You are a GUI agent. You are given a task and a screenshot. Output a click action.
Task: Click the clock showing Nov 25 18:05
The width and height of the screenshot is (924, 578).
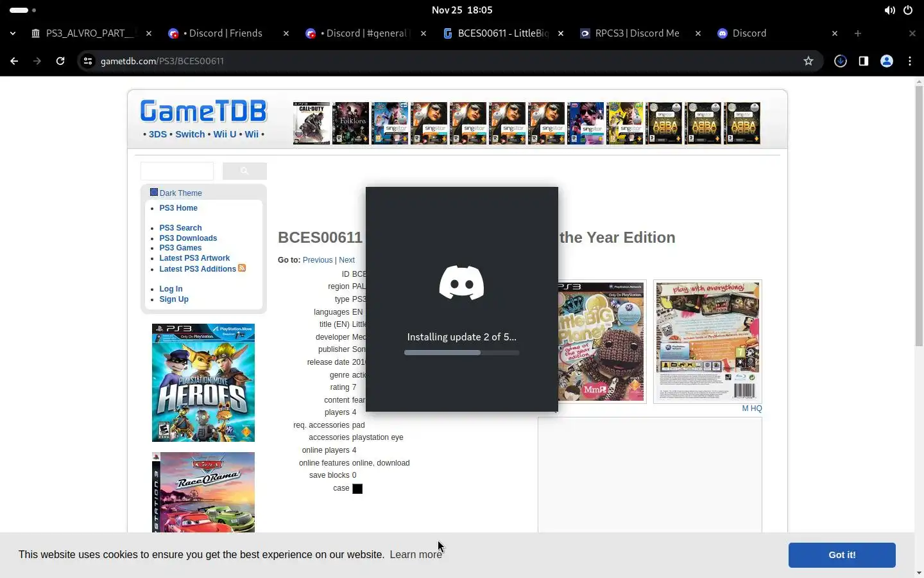pos(462,10)
